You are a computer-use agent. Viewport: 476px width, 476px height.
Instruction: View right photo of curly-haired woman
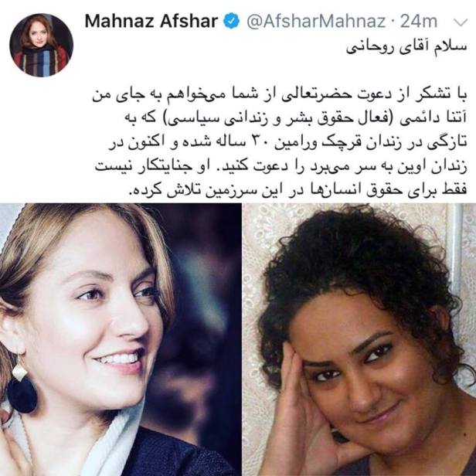tap(359, 339)
